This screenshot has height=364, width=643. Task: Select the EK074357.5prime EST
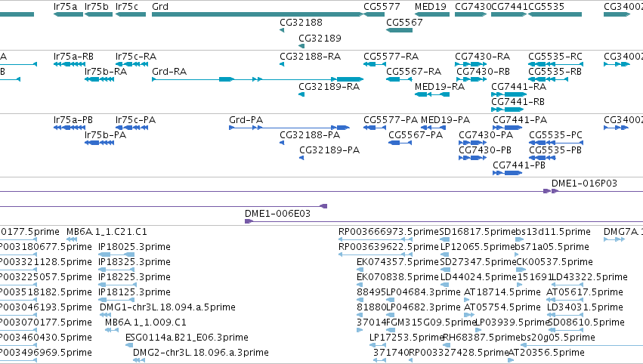click(x=360, y=270)
